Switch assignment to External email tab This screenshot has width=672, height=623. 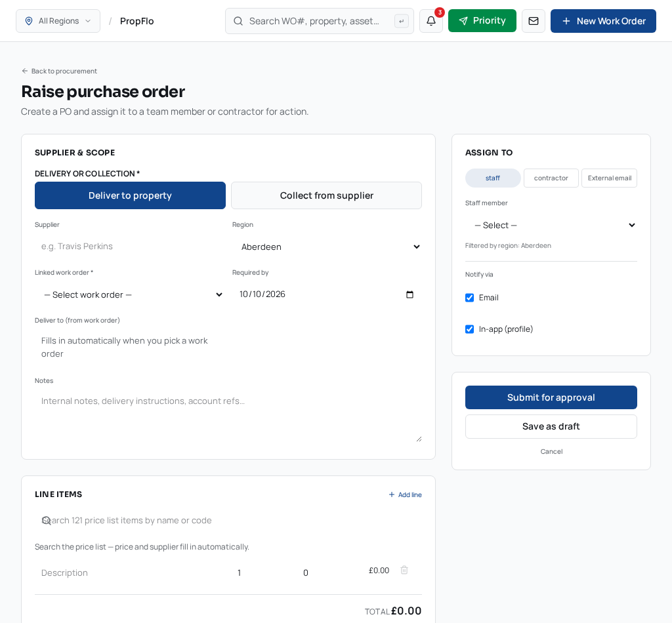click(x=610, y=178)
